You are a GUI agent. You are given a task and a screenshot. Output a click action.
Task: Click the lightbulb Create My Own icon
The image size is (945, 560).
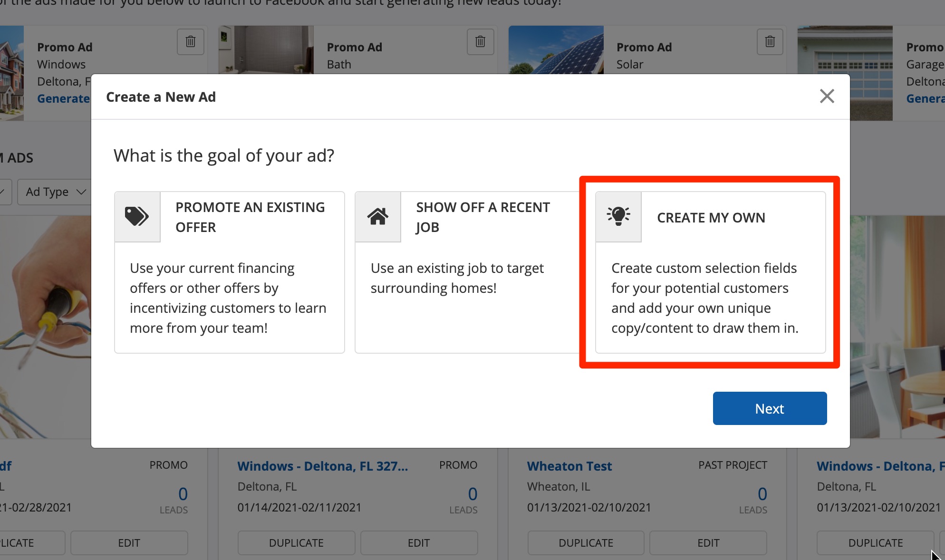[618, 217]
